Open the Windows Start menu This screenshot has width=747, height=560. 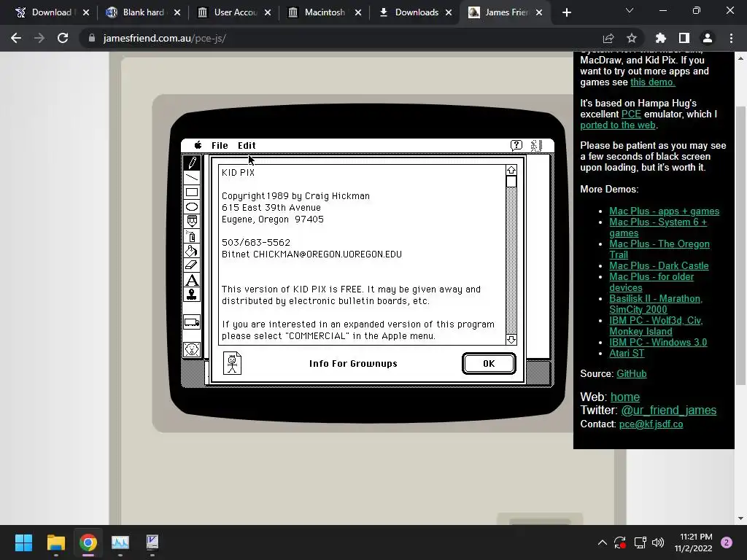click(23, 542)
